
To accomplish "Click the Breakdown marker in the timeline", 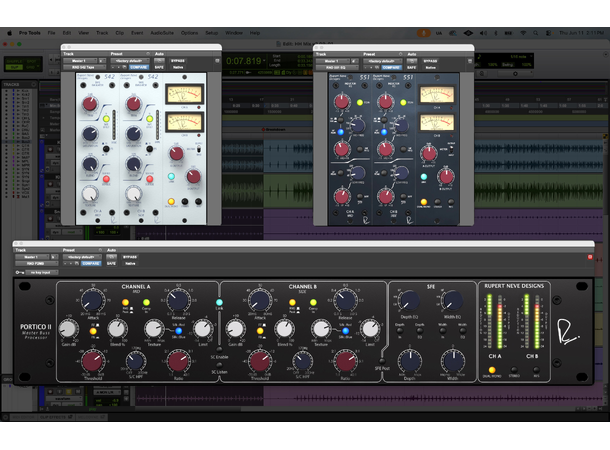I will coord(275,130).
